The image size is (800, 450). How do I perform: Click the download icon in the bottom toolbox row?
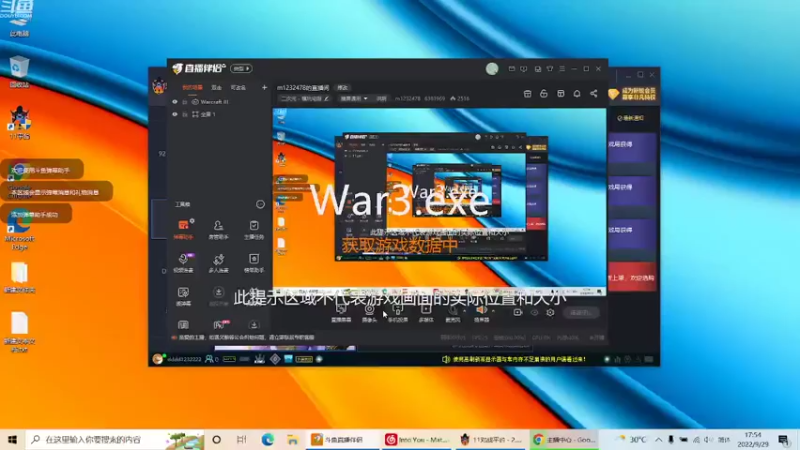[254, 324]
